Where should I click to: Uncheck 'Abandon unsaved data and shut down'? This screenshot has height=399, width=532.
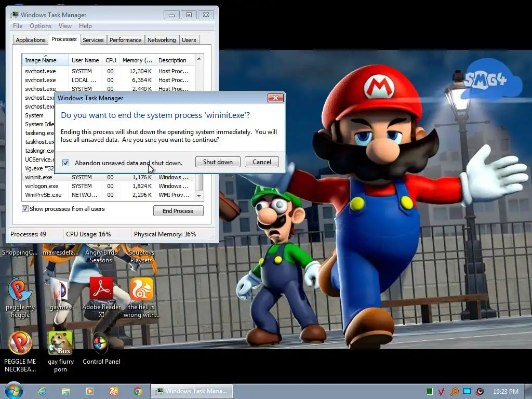(x=66, y=163)
